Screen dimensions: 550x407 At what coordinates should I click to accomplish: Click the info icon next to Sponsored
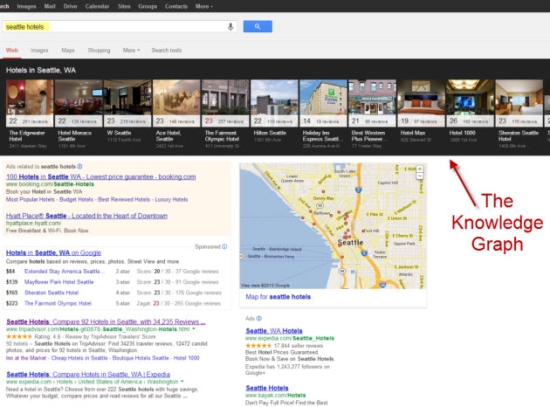pos(224,247)
